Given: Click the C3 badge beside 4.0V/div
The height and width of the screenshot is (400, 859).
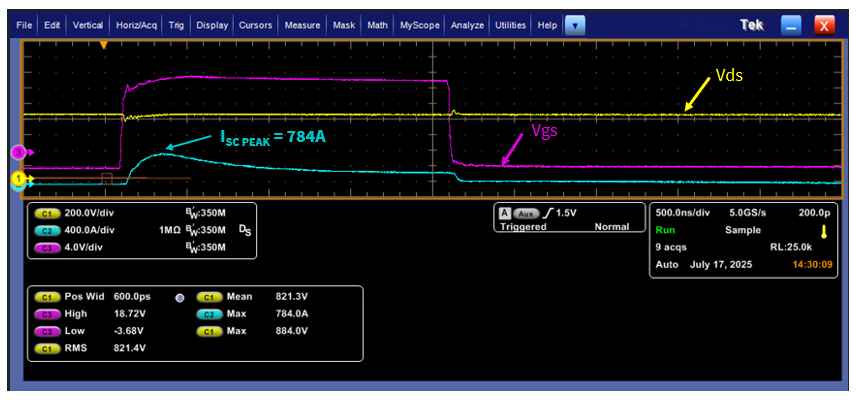Looking at the screenshot, I should pyautogui.click(x=47, y=247).
